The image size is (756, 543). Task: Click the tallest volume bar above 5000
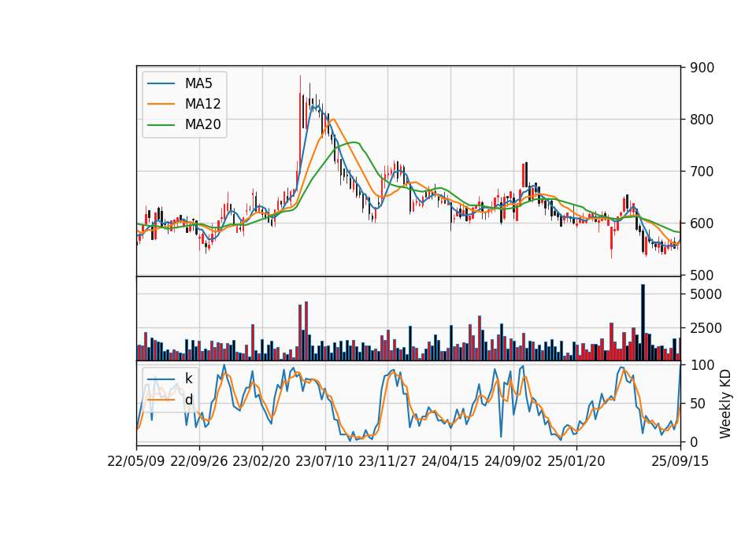643,323
